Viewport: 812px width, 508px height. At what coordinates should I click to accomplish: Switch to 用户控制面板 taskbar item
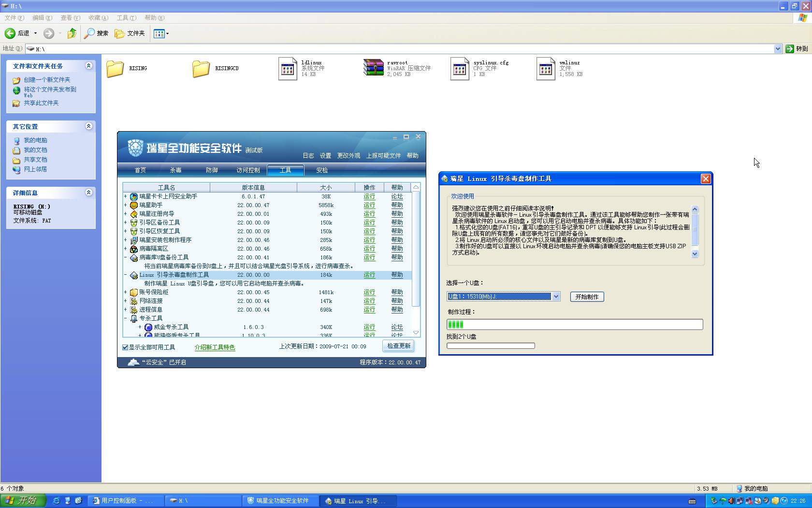click(x=127, y=501)
